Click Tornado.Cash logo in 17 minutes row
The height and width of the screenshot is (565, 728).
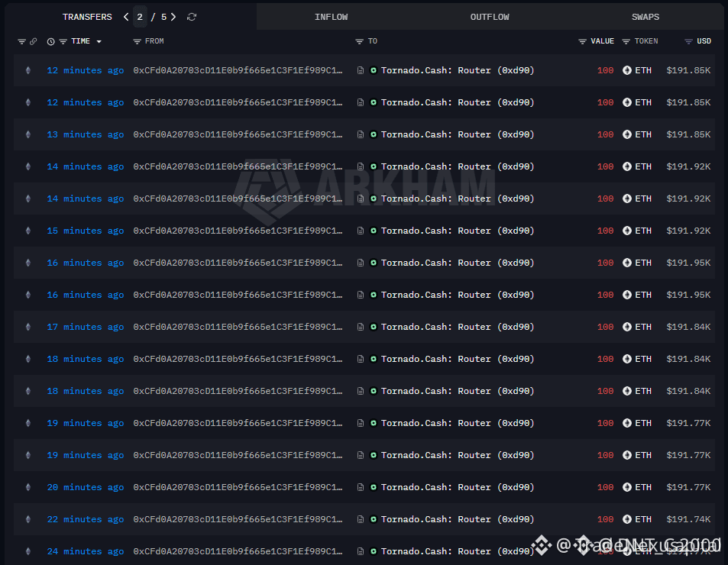(x=374, y=327)
